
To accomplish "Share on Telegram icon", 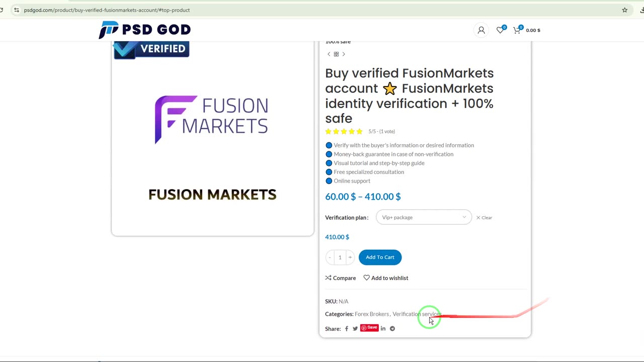I will pos(392,329).
